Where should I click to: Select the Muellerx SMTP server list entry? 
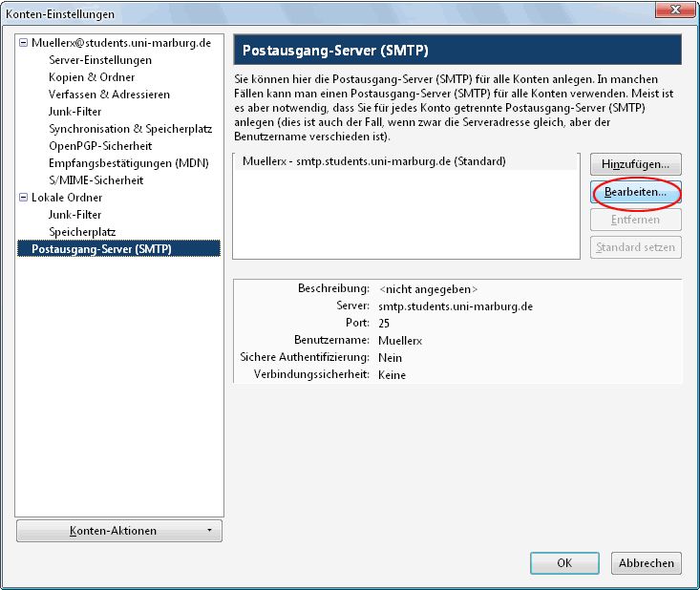click(x=373, y=162)
